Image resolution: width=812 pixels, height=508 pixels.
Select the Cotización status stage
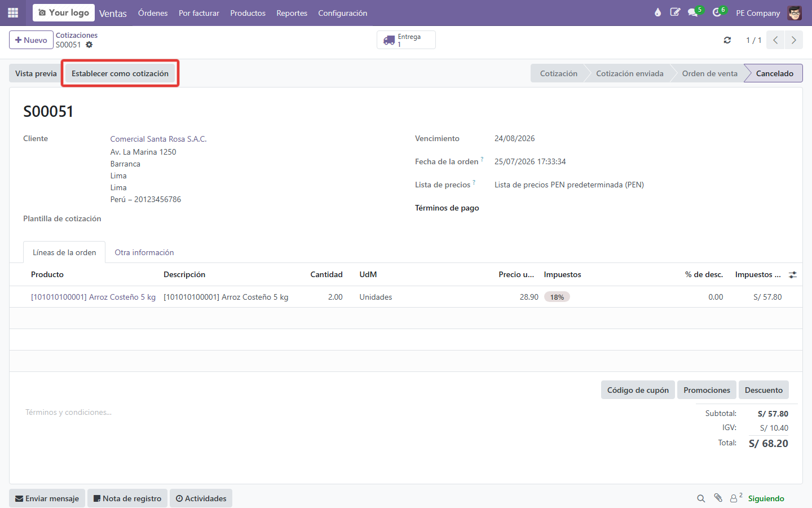pos(558,73)
